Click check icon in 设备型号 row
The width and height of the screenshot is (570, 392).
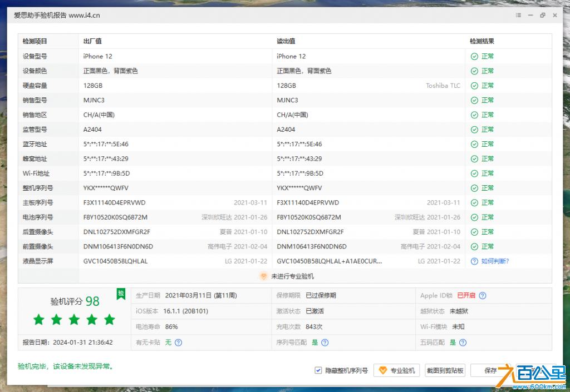474,56
